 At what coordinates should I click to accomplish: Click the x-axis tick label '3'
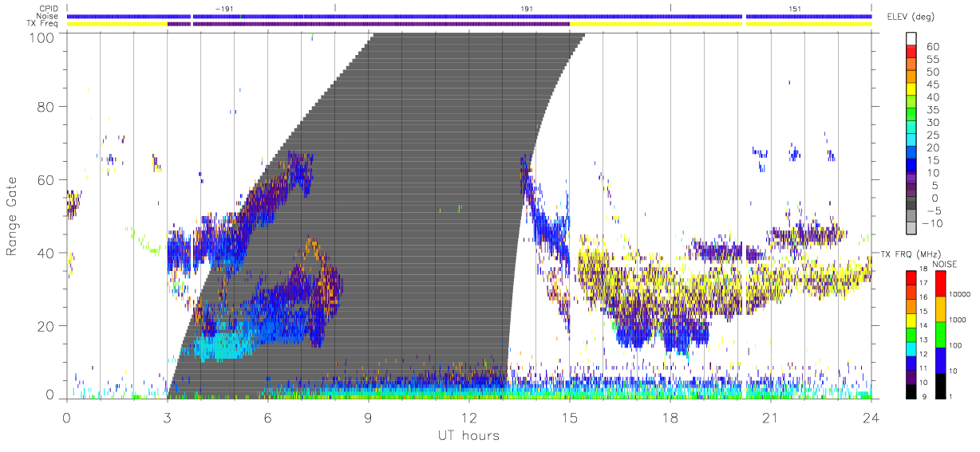pyautogui.click(x=167, y=416)
